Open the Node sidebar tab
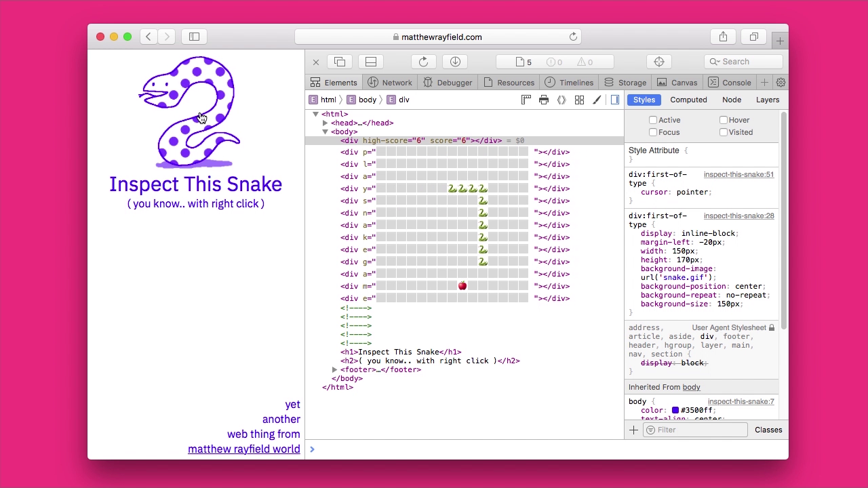This screenshot has width=868, height=488. (732, 100)
